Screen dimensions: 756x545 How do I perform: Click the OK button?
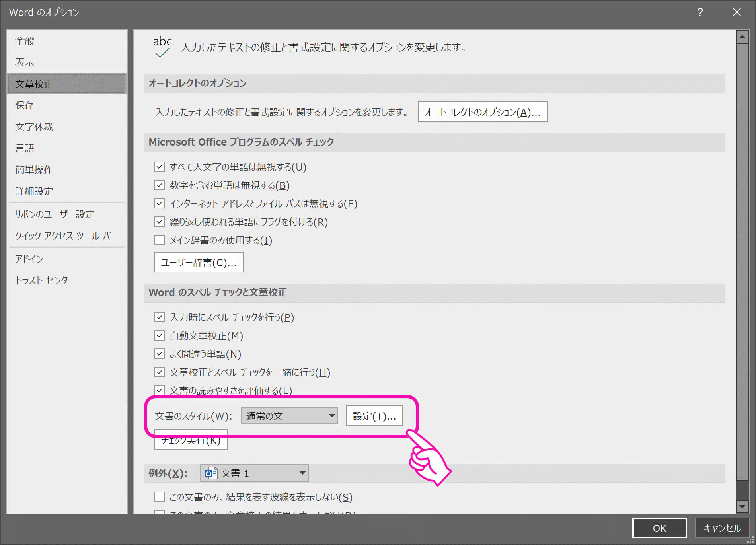[x=659, y=528]
